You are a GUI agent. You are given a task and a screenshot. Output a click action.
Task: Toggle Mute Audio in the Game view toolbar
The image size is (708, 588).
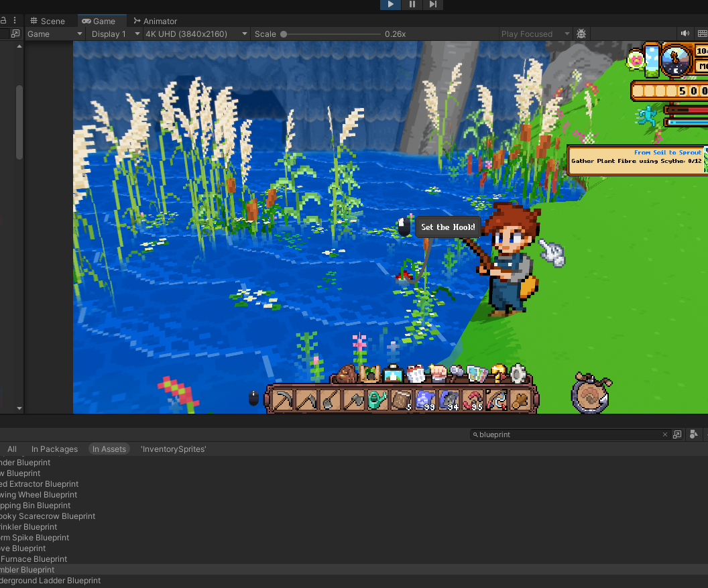point(685,34)
